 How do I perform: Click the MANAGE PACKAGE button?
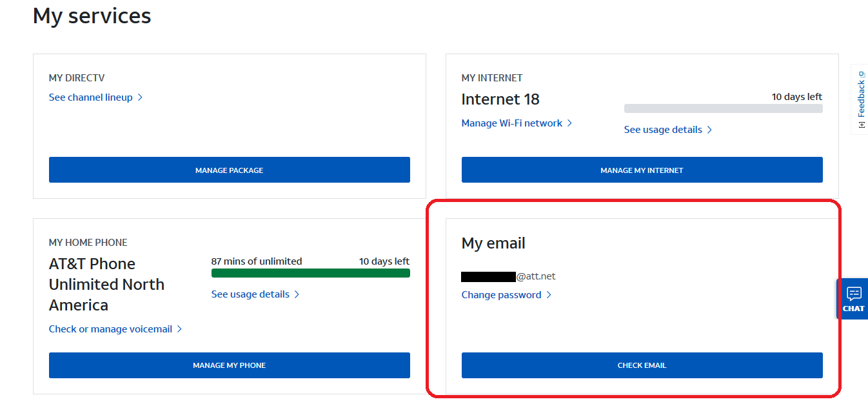230,170
